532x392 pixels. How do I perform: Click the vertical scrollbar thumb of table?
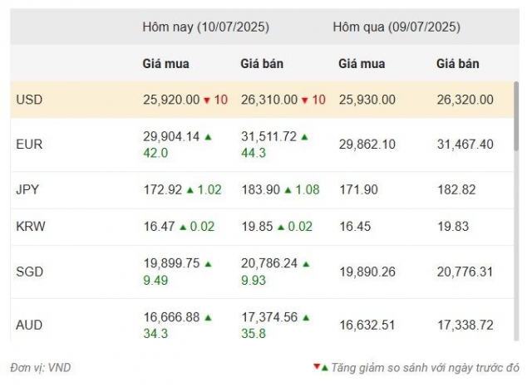[516, 116]
